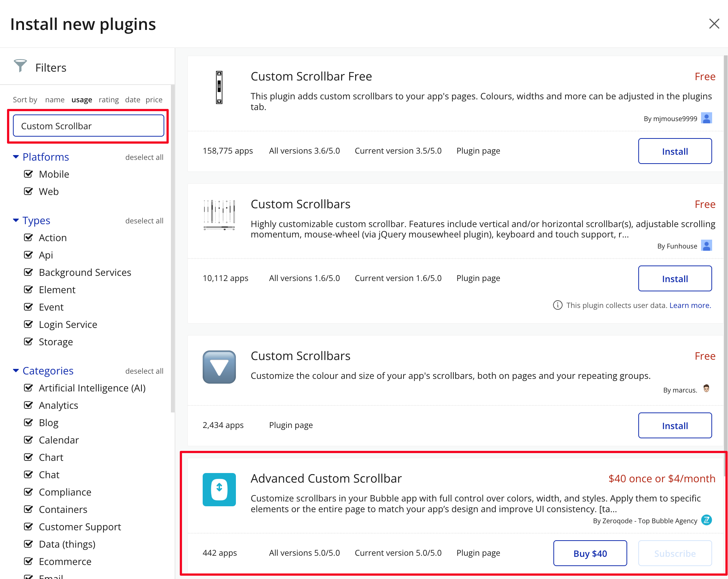The image size is (728, 579).
Task: Open the Learn more link
Action: click(690, 305)
